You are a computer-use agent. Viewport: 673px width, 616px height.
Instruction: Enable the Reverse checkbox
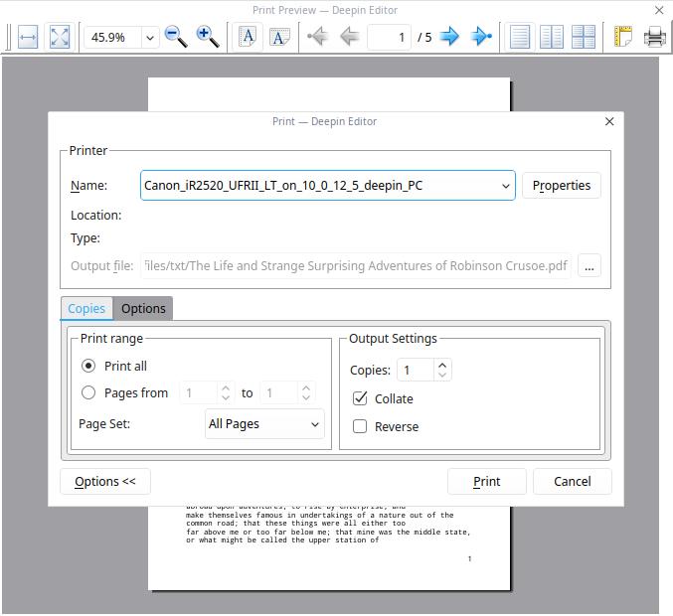[x=360, y=426]
